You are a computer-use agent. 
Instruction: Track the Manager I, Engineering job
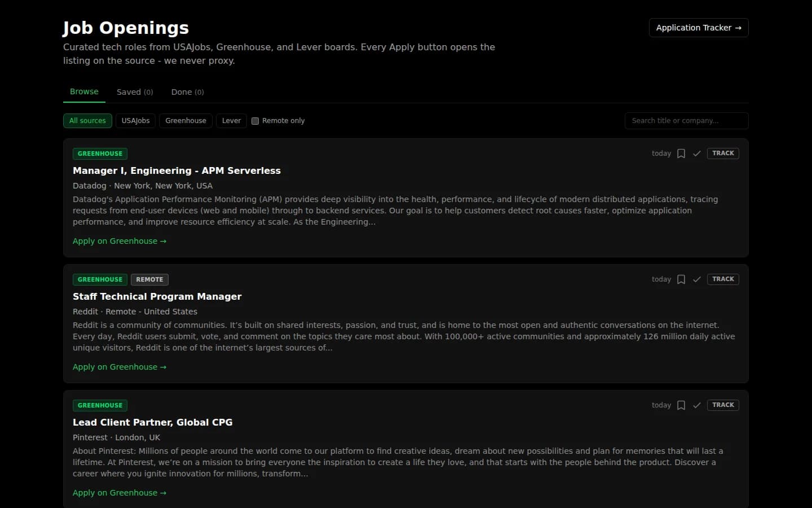723,154
